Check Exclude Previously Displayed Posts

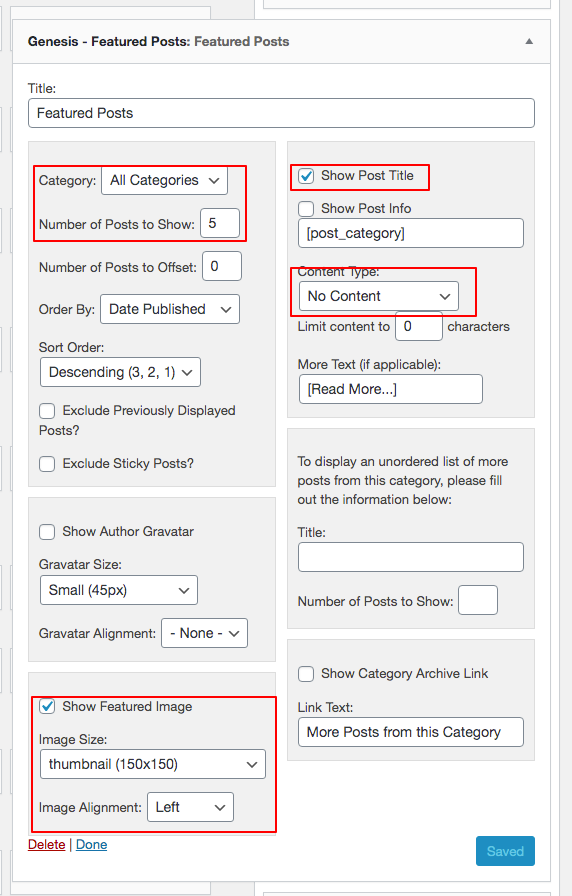click(x=47, y=411)
